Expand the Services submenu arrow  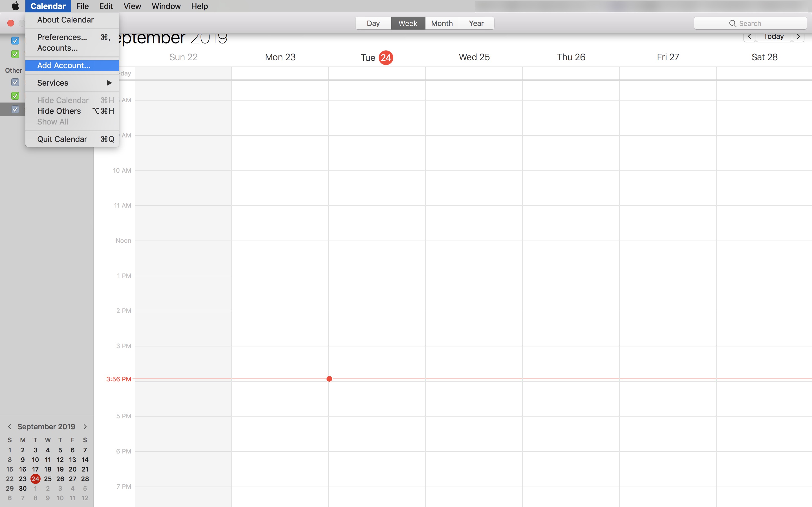(x=109, y=83)
